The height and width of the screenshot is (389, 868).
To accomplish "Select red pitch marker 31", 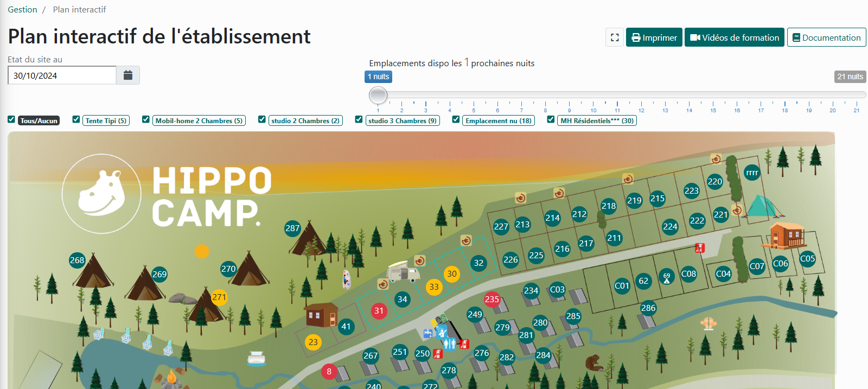I will 379,311.
